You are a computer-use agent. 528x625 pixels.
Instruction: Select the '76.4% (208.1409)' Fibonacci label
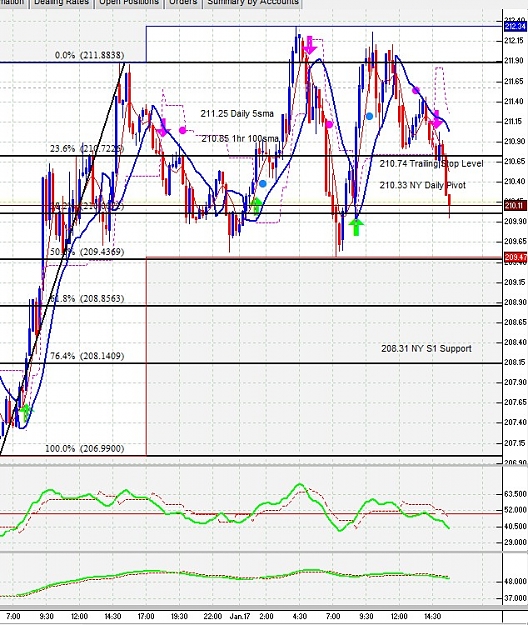click(x=87, y=356)
